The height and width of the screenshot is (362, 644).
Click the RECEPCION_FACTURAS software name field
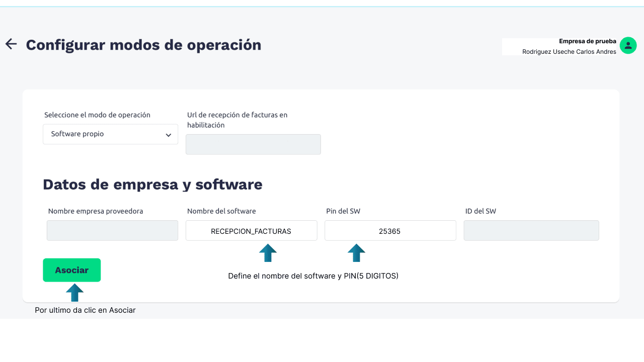coord(251,231)
